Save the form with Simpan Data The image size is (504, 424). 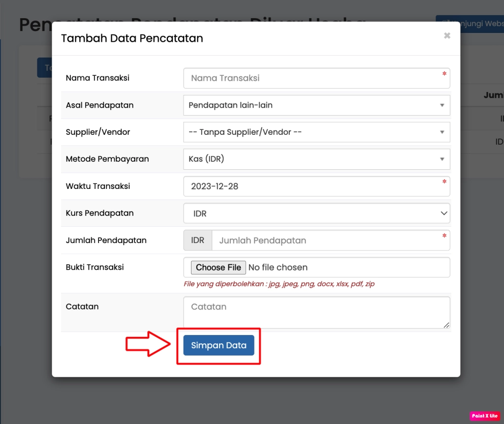219,345
